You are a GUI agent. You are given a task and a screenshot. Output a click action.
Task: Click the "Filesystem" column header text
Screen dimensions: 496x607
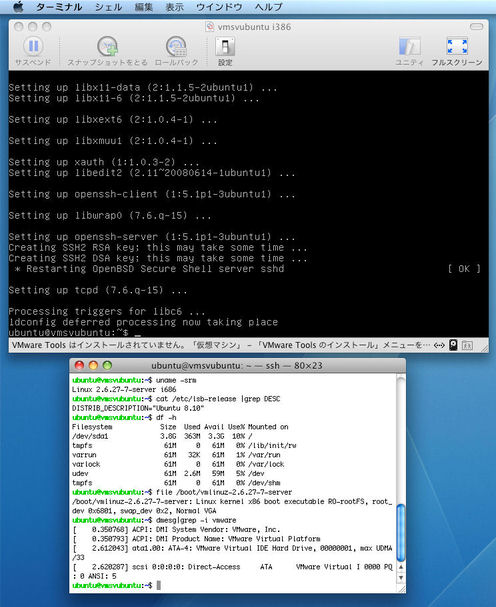[x=92, y=427]
